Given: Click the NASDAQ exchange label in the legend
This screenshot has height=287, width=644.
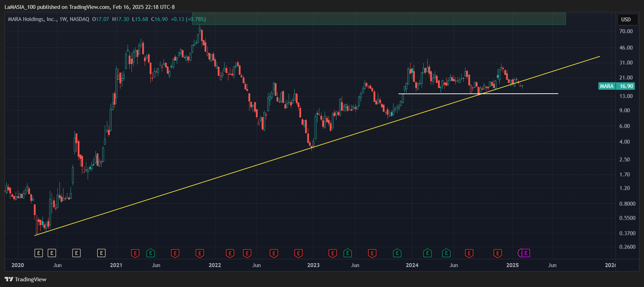Looking at the screenshot, I should pos(79,19).
